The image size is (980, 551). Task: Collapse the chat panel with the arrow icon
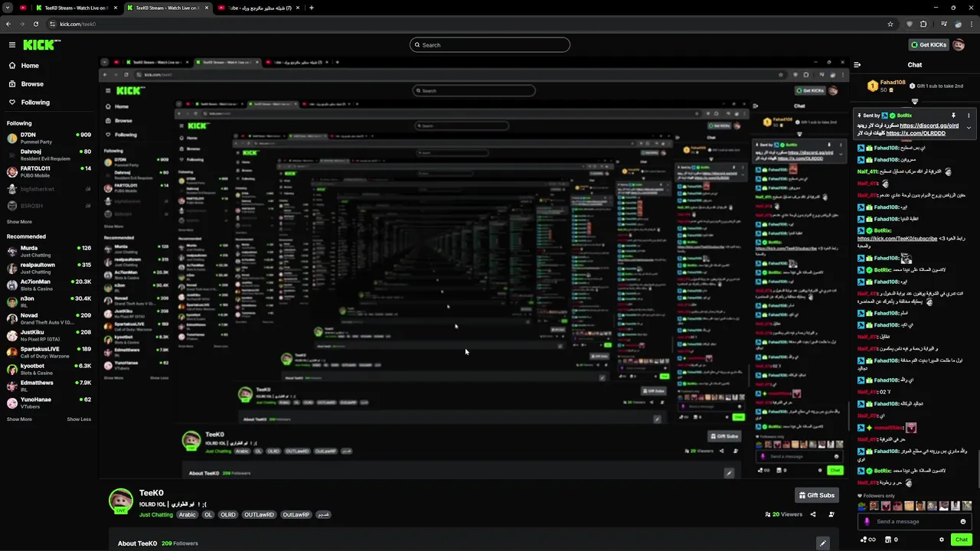pos(857,65)
